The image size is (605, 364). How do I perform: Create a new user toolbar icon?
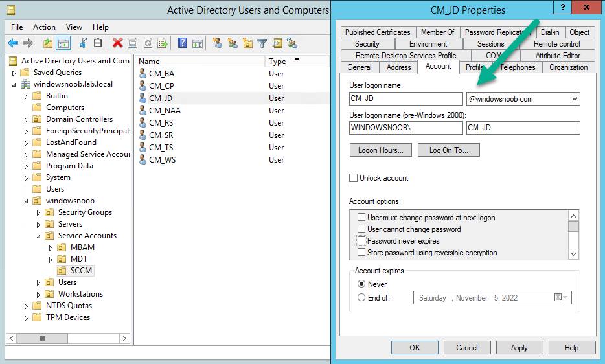[x=217, y=43]
